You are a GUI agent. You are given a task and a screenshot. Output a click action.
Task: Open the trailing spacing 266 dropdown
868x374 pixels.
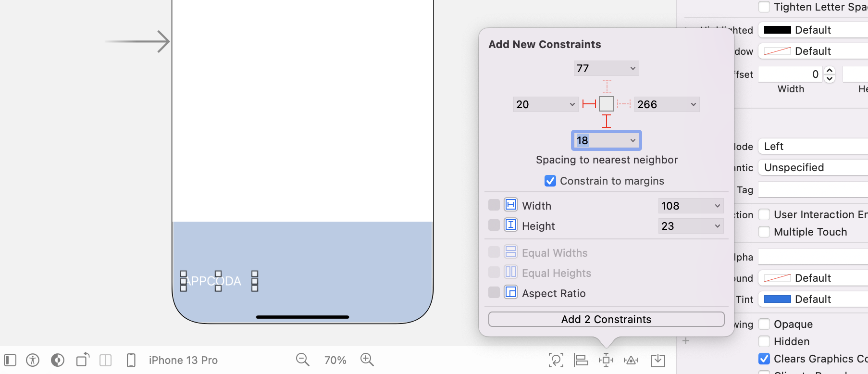tap(693, 104)
